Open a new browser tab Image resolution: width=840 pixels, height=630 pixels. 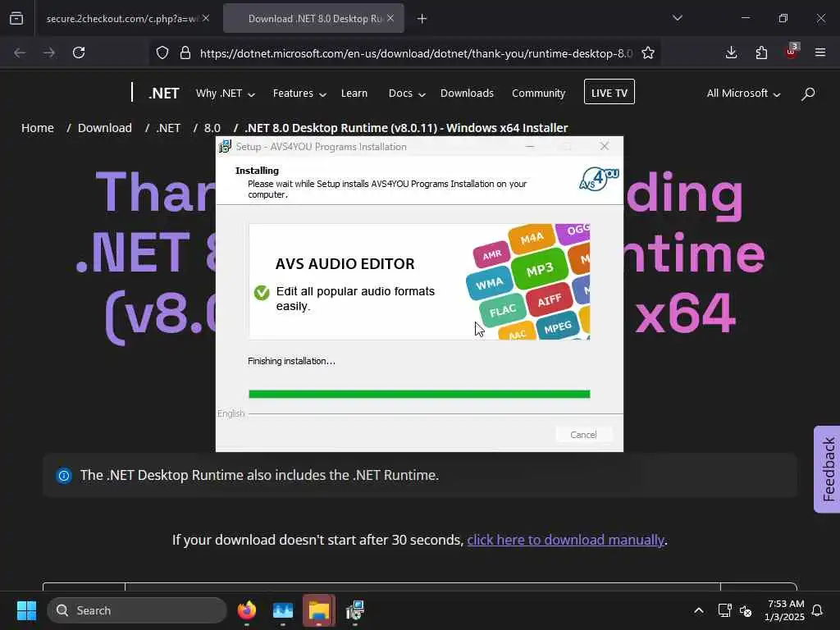(422, 19)
